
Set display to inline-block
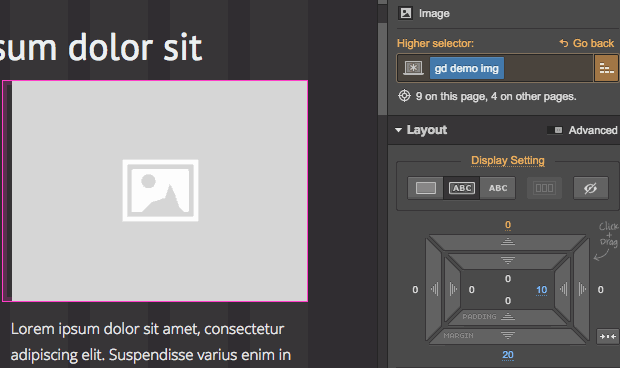461,188
